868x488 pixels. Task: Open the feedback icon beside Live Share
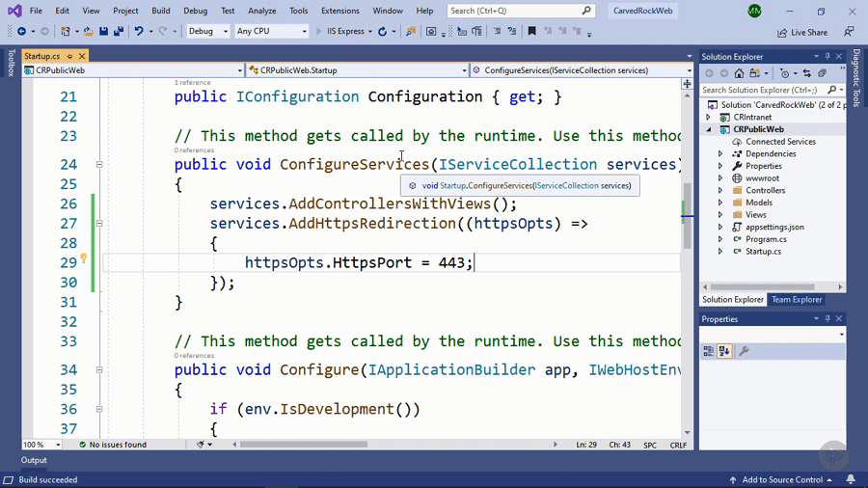pos(849,32)
